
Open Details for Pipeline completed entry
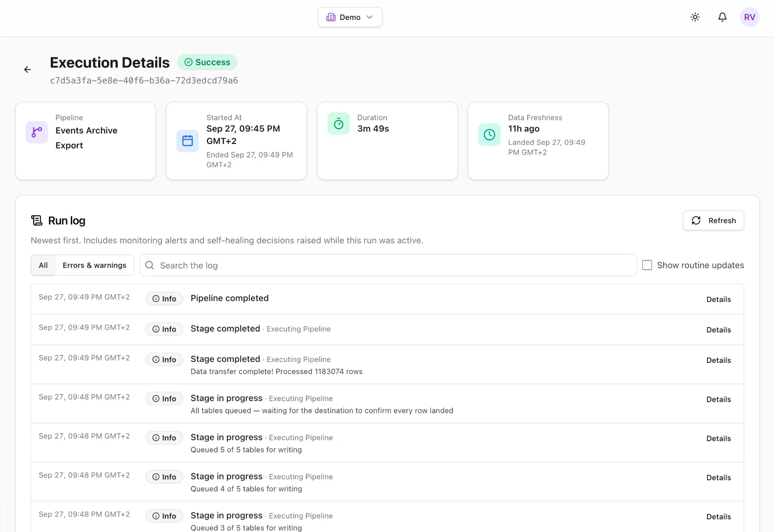[x=719, y=300]
